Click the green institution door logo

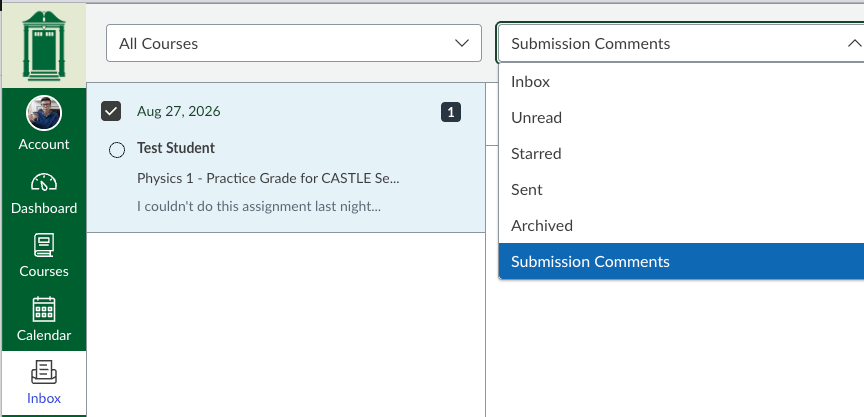(x=44, y=45)
